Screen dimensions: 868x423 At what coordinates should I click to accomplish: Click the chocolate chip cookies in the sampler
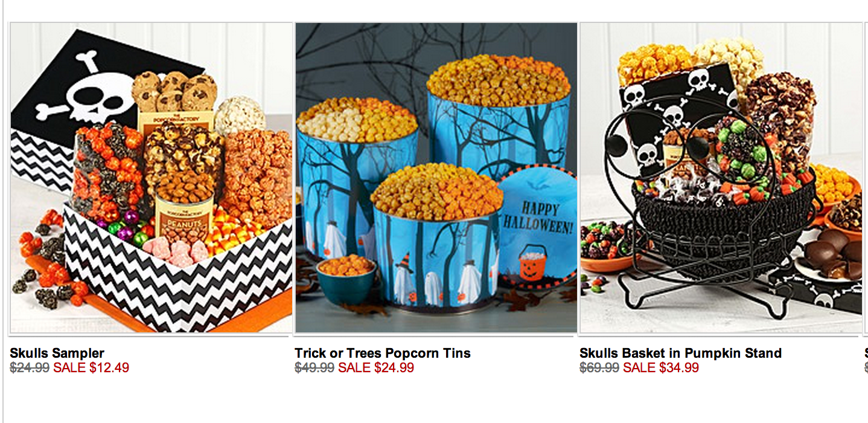coord(174,92)
